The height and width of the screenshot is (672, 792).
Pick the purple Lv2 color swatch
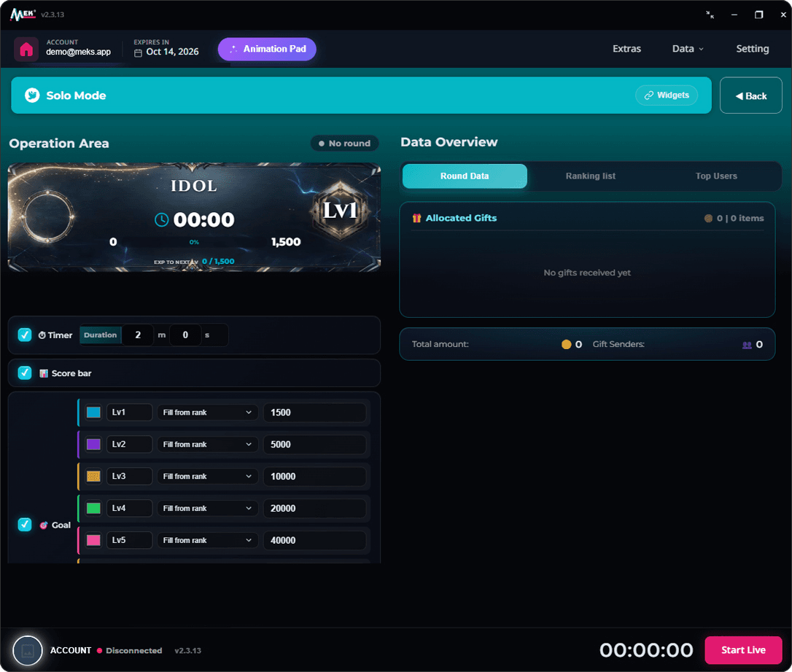point(93,445)
